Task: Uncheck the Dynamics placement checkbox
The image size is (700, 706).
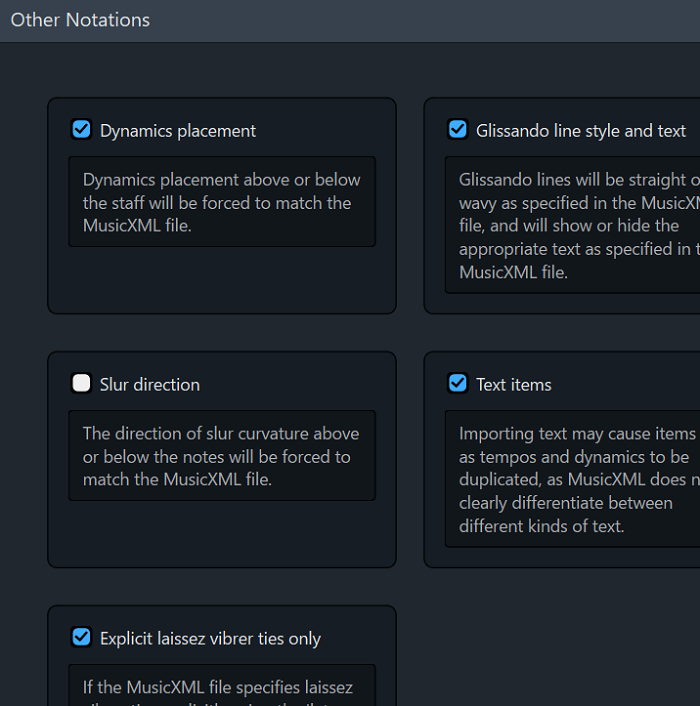Action: click(x=82, y=130)
